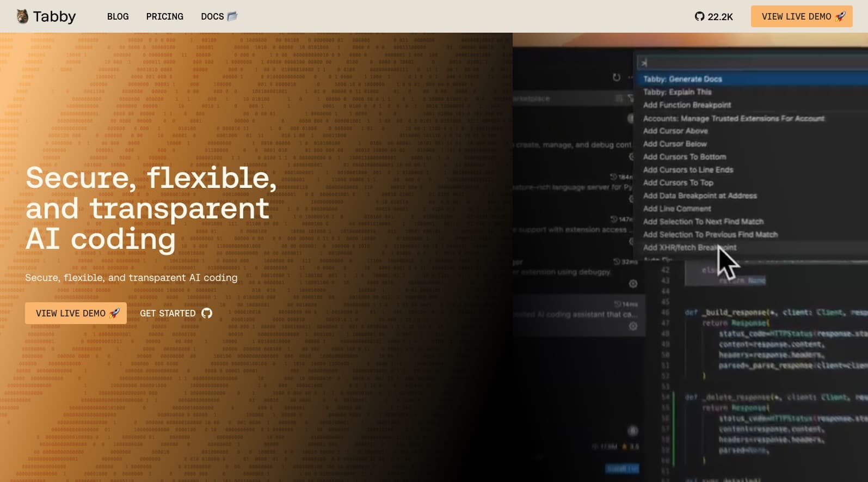Click rocket icon in header demo button

[840, 16]
